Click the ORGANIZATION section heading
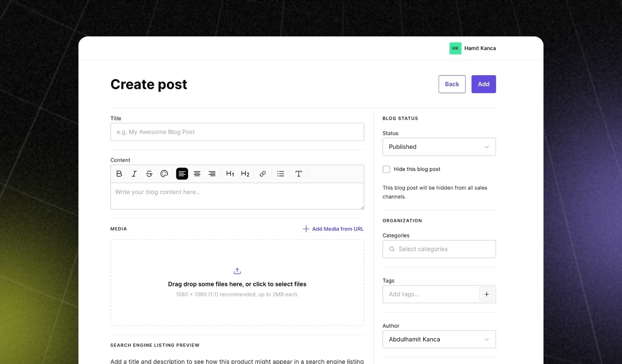The image size is (622, 364). 402,221
